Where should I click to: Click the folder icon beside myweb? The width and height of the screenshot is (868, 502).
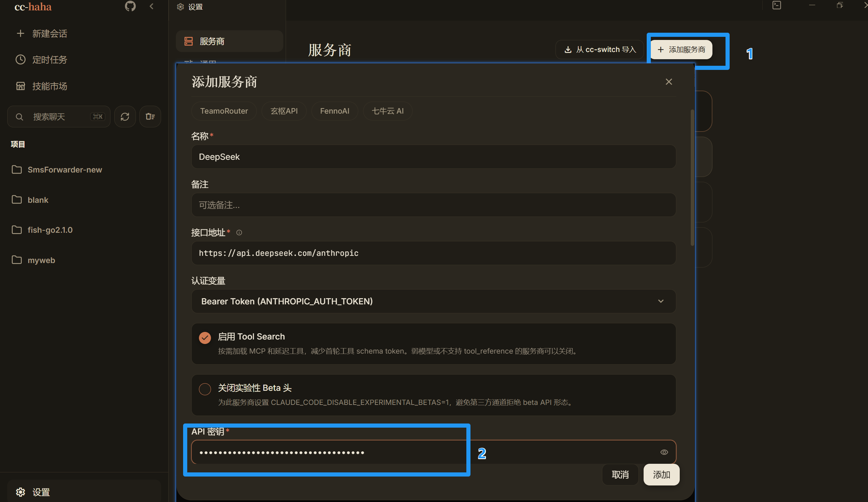coord(17,260)
